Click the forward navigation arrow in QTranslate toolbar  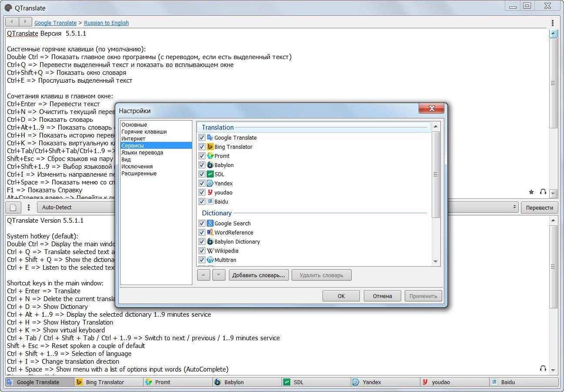25,22
